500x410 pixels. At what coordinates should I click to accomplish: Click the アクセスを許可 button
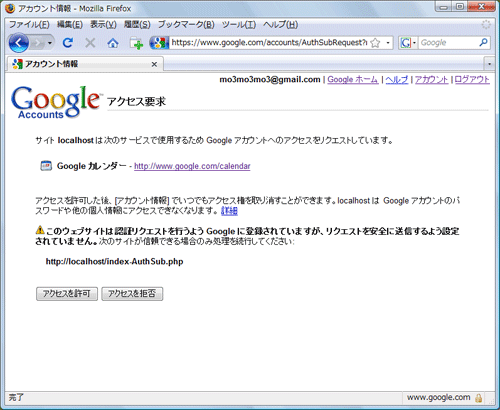tap(67, 294)
